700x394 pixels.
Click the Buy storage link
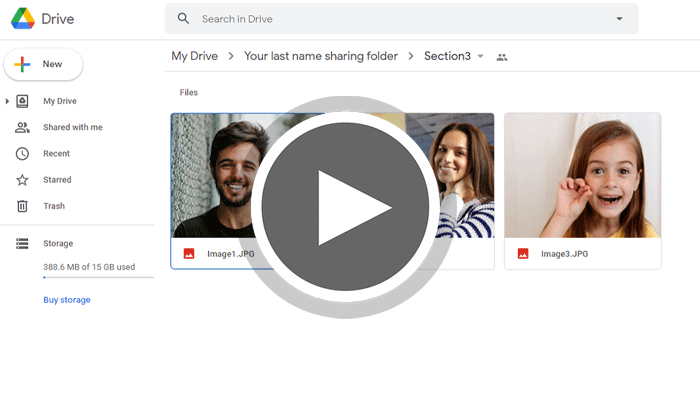point(67,300)
